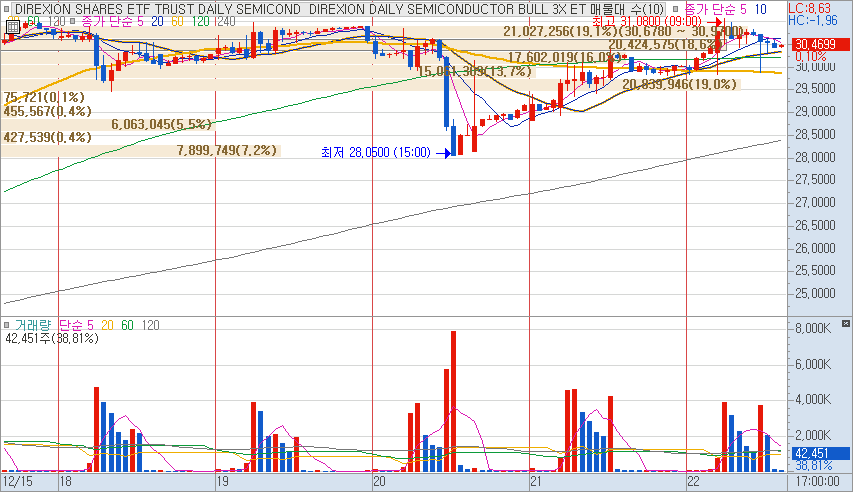Select volume profile bar 20,839,946(19.0%)
This screenshot has width=853, height=492.
click(x=370, y=84)
